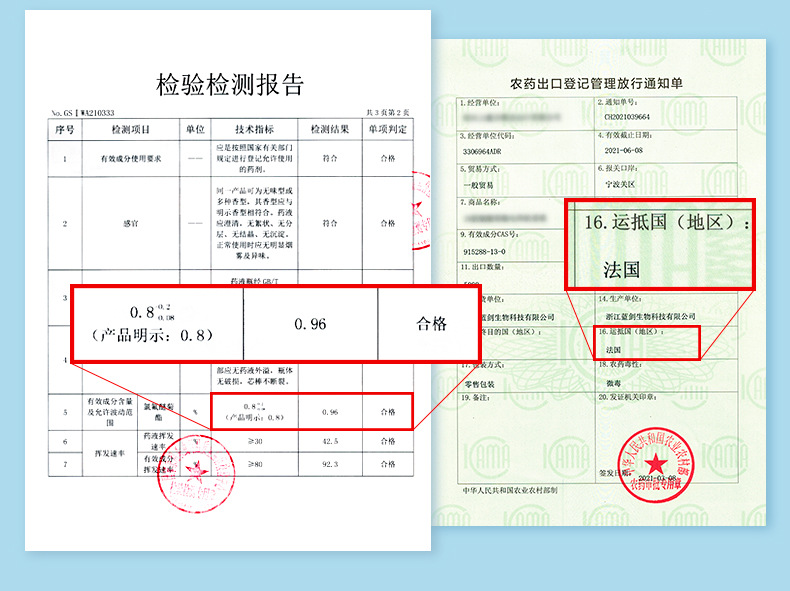Click the 农药出口登记管理放行通知单 heading
Screen dimensions: 790x591
click(x=597, y=84)
